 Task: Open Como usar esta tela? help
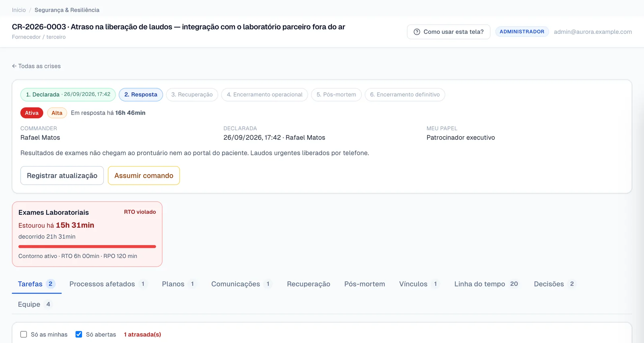pyautogui.click(x=448, y=32)
